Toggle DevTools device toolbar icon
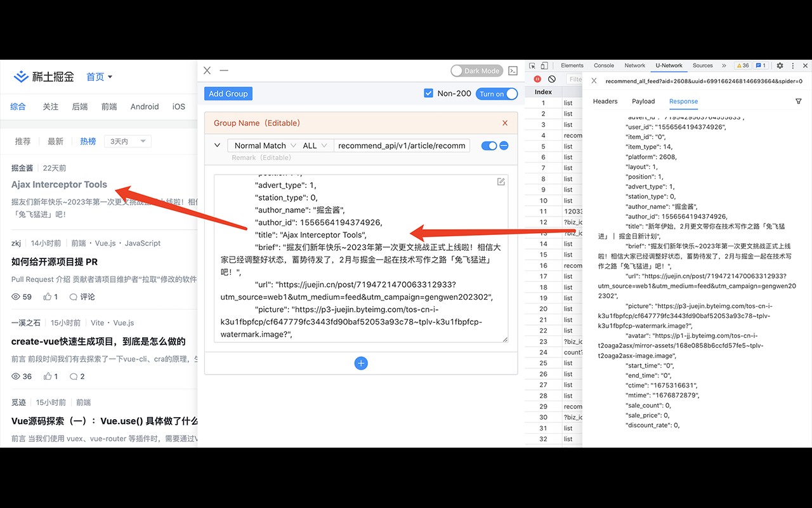 [x=544, y=65]
